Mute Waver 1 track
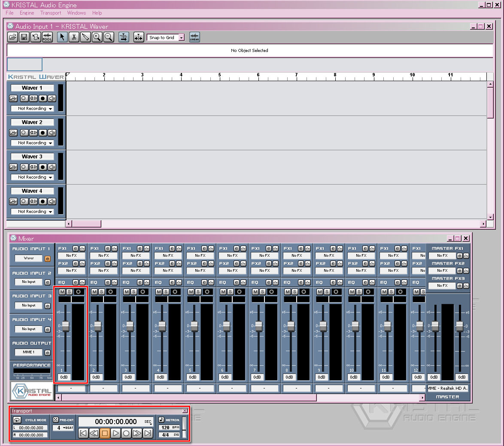 click(x=52, y=98)
